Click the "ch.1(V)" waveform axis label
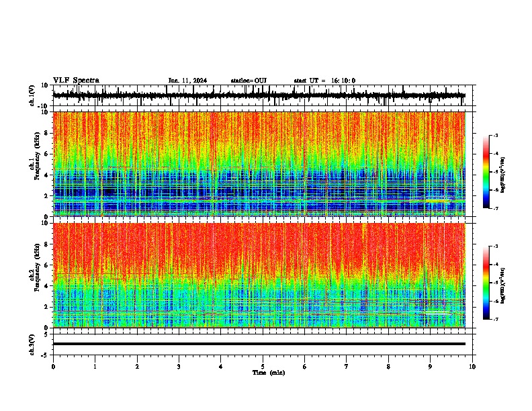Screen dimensions: 532x411 click(x=32, y=95)
